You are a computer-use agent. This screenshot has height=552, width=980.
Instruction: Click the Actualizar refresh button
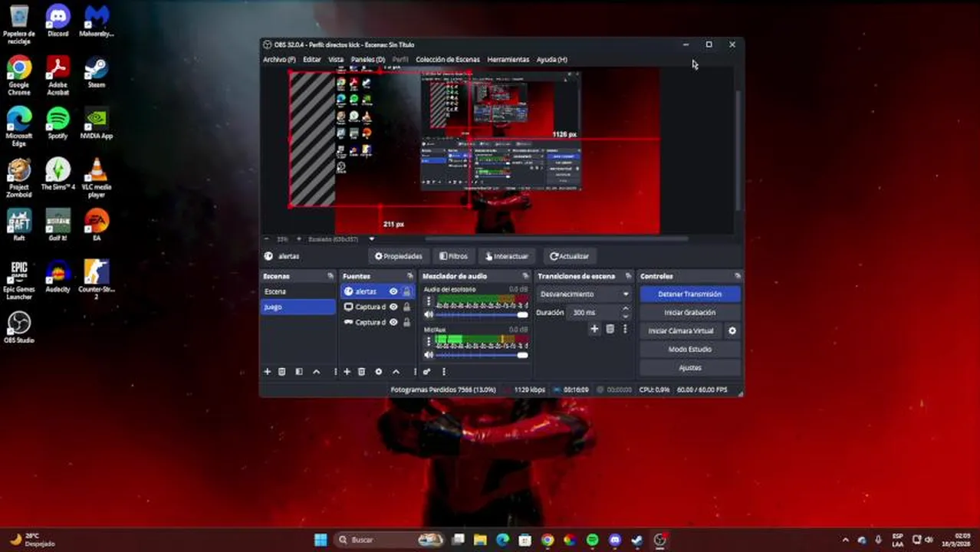569,256
